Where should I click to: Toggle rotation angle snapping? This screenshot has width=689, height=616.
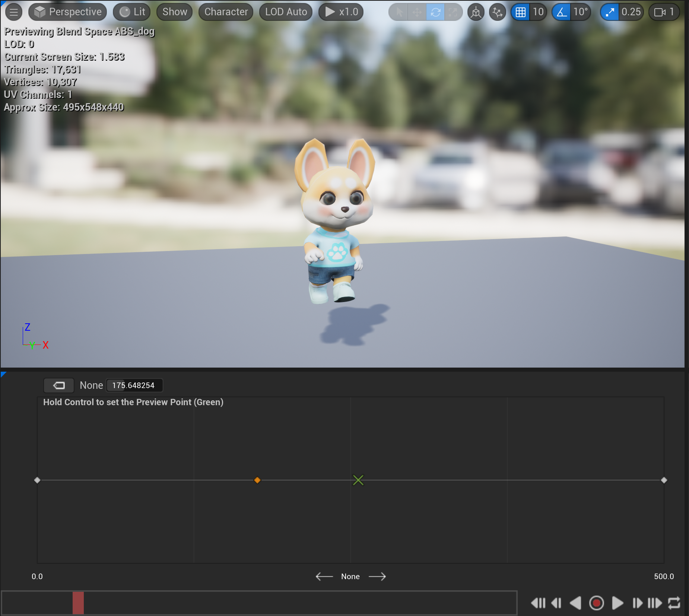(561, 12)
